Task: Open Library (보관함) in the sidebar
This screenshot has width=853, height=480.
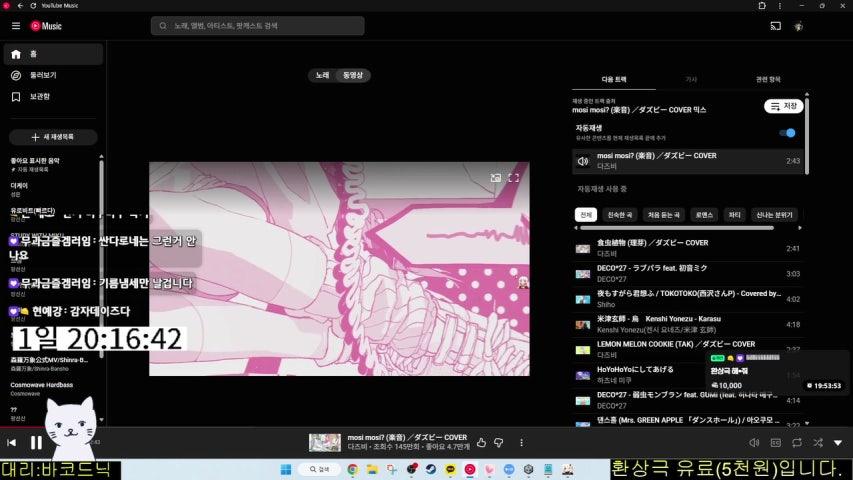Action: click(x=53, y=96)
